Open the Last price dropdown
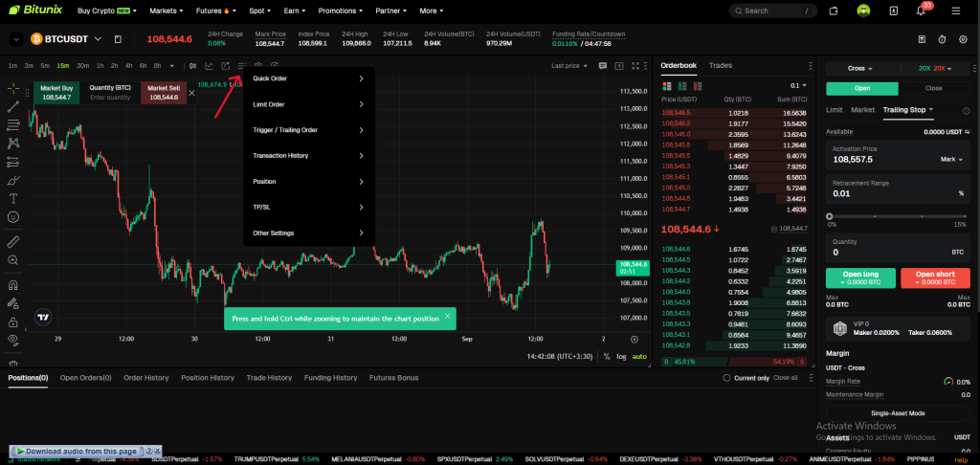980x465 pixels. 568,66
